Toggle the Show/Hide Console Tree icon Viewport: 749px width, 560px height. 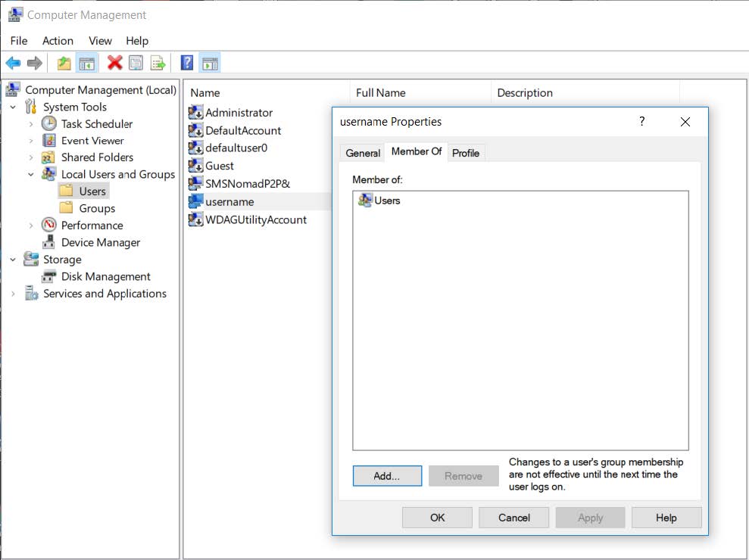point(86,62)
